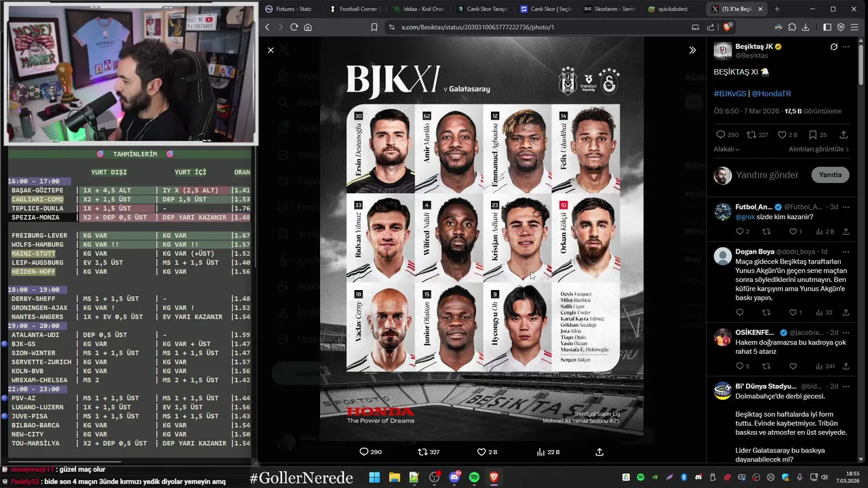Click the @grok mention in Futbol_An reply
The width and height of the screenshot is (868, 488).
tap(744, 217)
